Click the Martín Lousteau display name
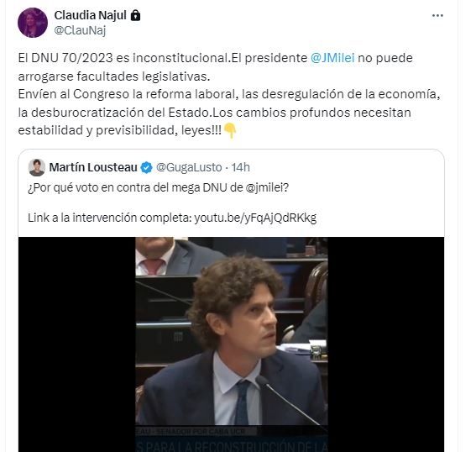 tap(93, 167)
